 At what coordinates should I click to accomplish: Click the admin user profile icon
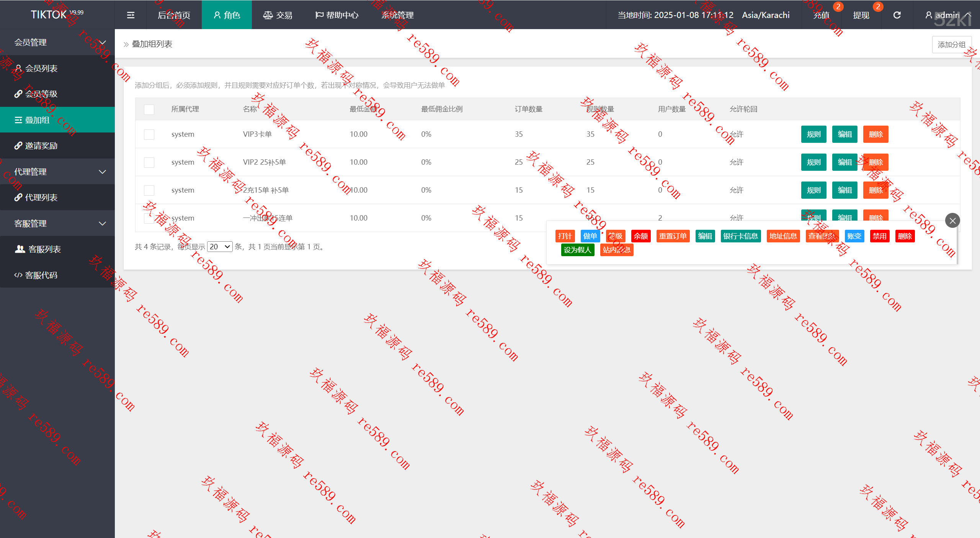click(929, 15)
